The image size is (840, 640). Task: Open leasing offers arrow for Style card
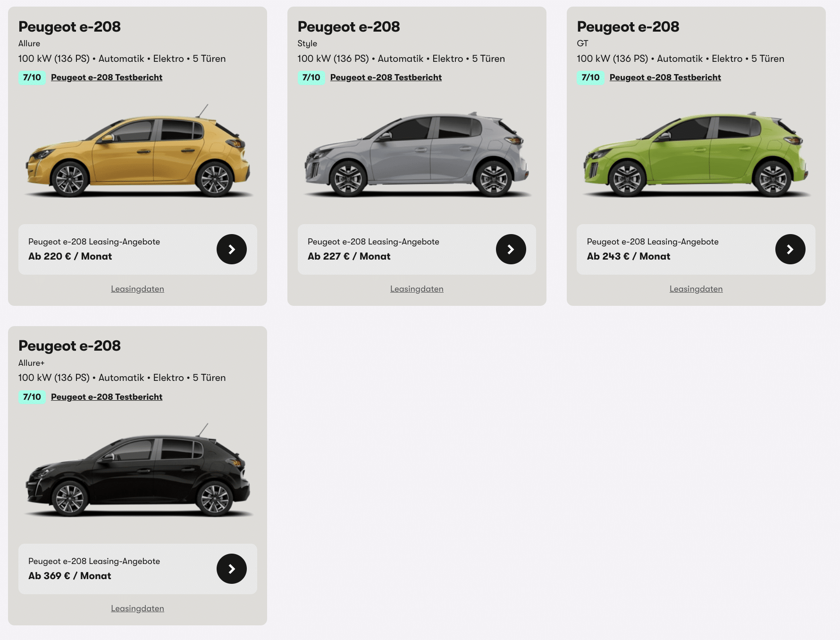click(x=511, y=249)
